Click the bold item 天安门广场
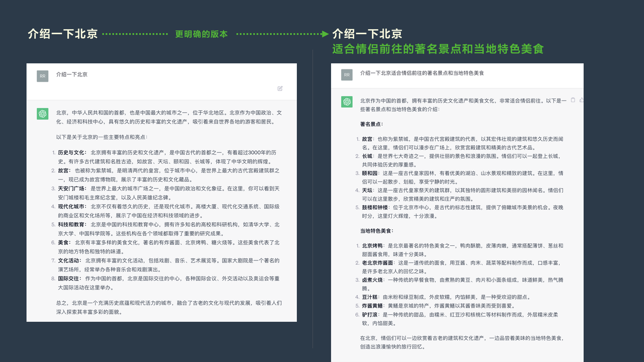This screenshot has height=362, width=644. (x=72, y=189)
